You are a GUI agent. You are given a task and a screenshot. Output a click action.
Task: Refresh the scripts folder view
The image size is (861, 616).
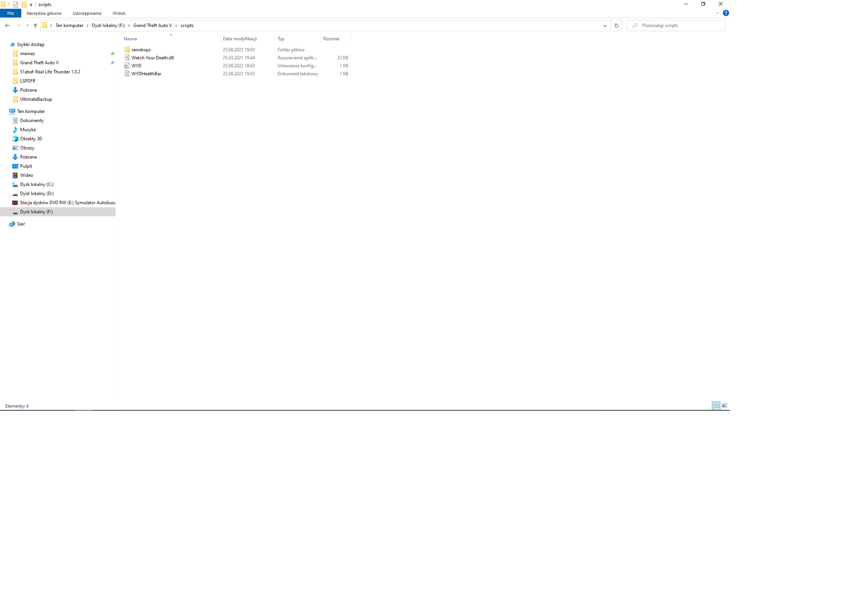coord(616,25)
